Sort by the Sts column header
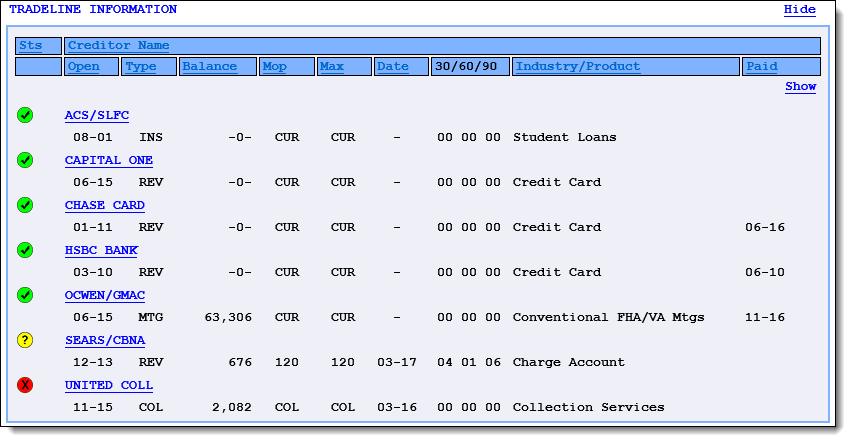Screen dimensions: 851x442 point(30,46)
